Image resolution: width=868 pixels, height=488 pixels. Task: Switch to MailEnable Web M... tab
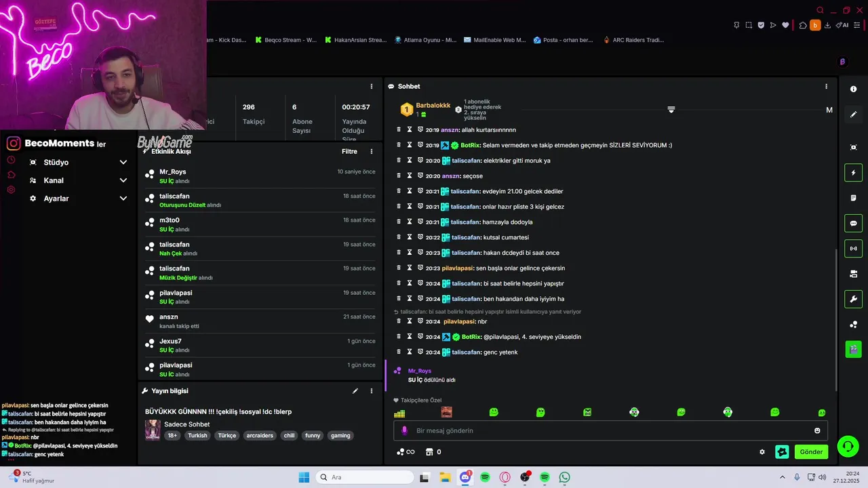[x=494, y=40]
